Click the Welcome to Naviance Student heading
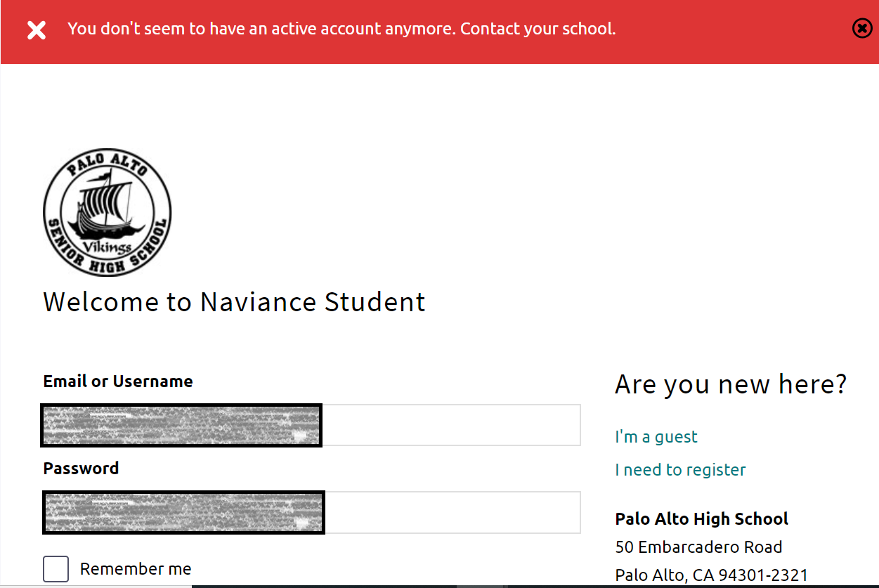Image resolution: width=879 pixels, height=588 pixels. tap(234, 302)
